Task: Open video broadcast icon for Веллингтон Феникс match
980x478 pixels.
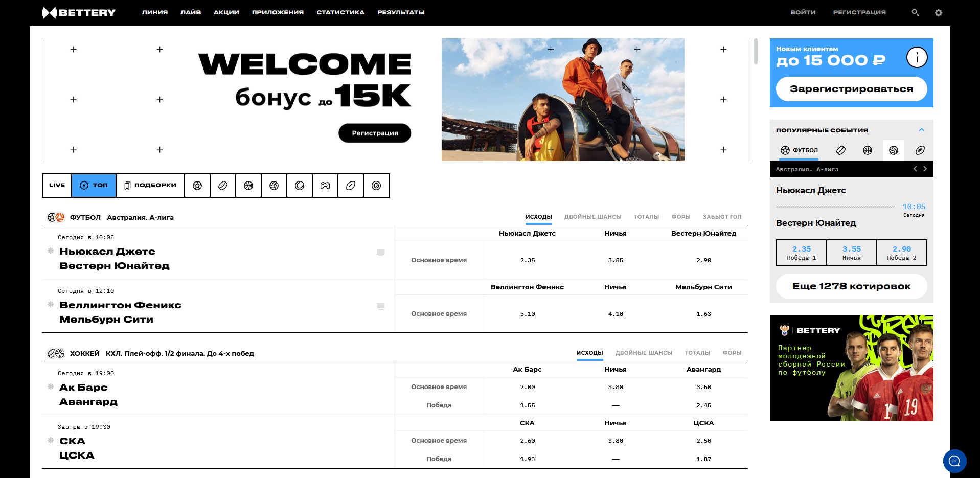Action: (x=381, y=306)
